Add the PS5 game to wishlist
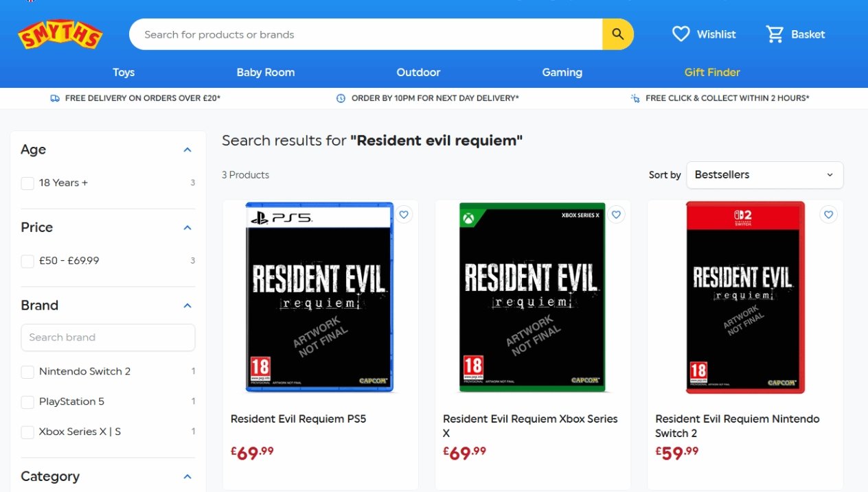This screenshot has width=868, height=492. (404, 215)
